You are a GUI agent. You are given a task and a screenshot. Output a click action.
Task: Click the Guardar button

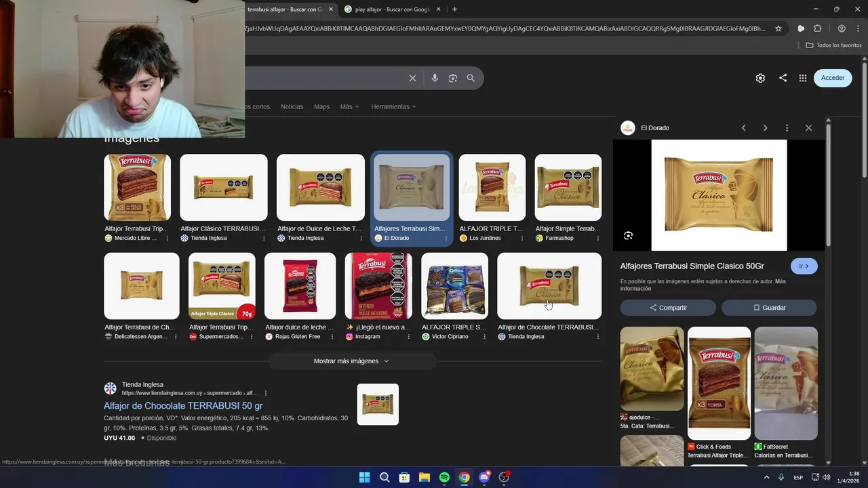pos(769,308)
